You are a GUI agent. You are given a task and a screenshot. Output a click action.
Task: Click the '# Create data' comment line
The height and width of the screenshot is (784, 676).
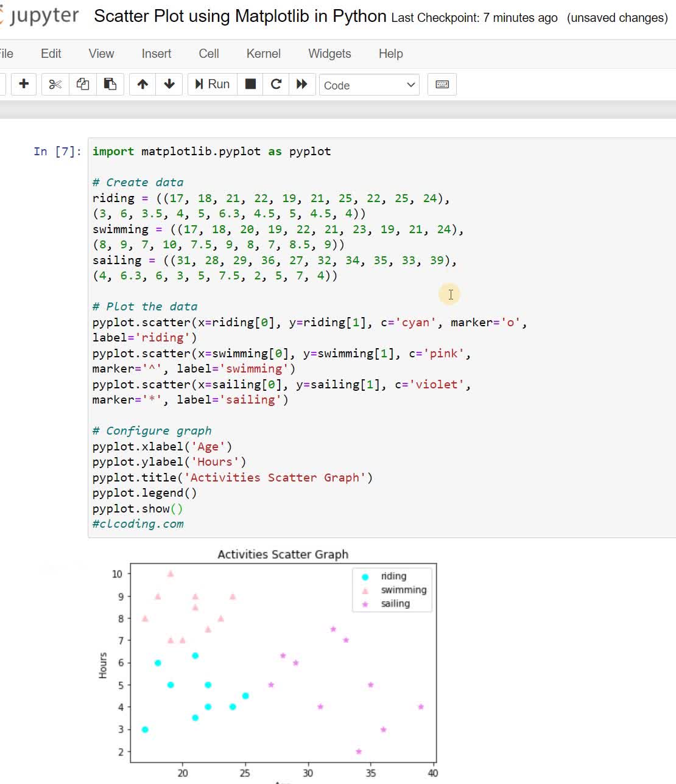[x=138, y=183]
